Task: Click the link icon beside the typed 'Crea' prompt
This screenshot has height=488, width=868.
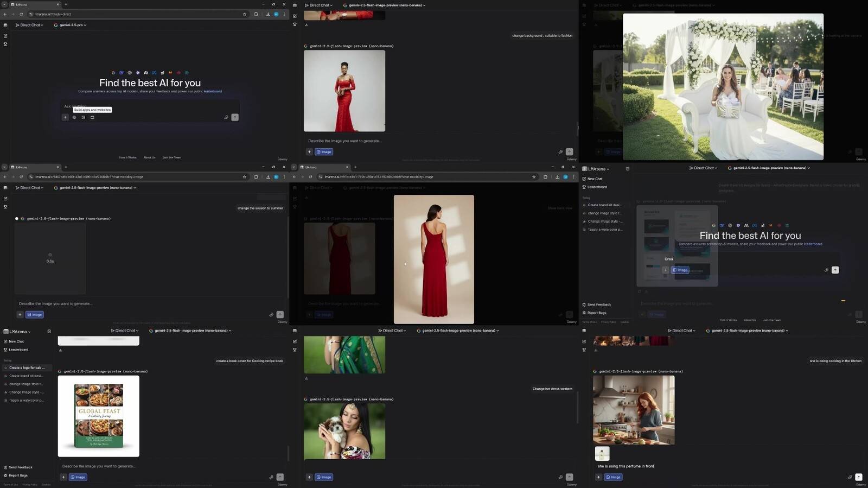Action: pyautogui.click(x=826, y=270)
